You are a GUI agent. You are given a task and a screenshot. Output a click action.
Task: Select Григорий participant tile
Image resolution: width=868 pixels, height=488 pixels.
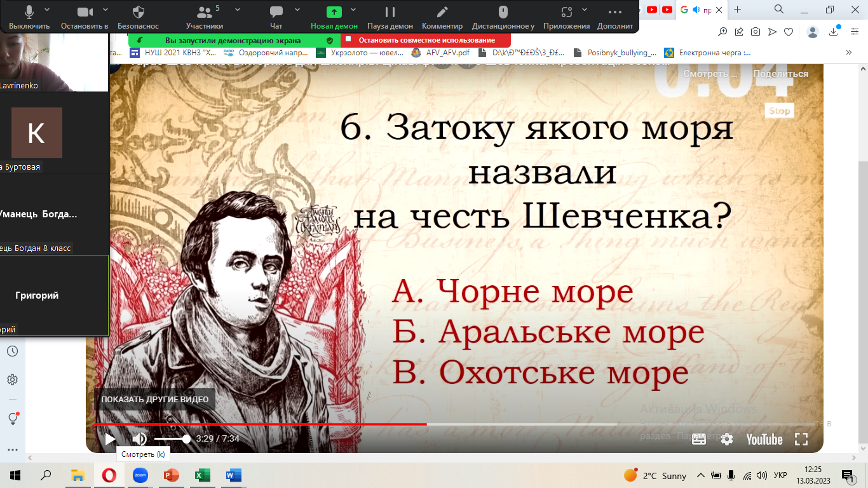54,295
